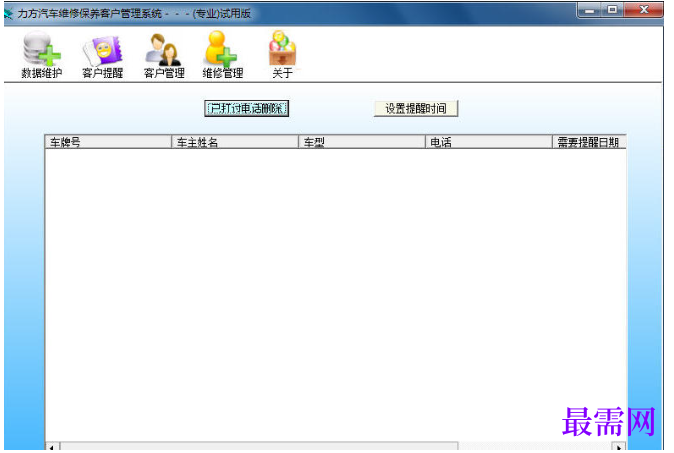Minimize the 力方汽车维修保养 window
This screenshot has height=453, width=674.
tap(590, 10)
